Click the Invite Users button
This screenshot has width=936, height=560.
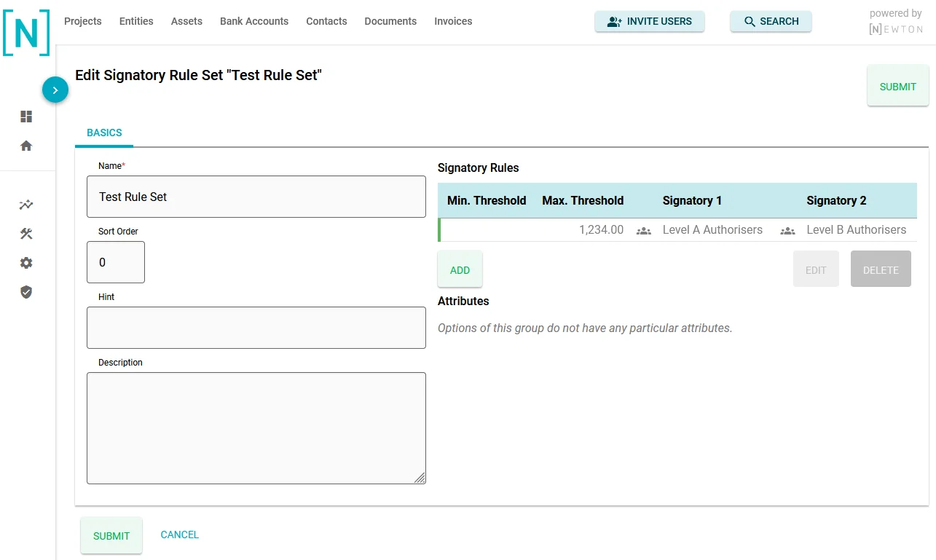pos(650,22)
